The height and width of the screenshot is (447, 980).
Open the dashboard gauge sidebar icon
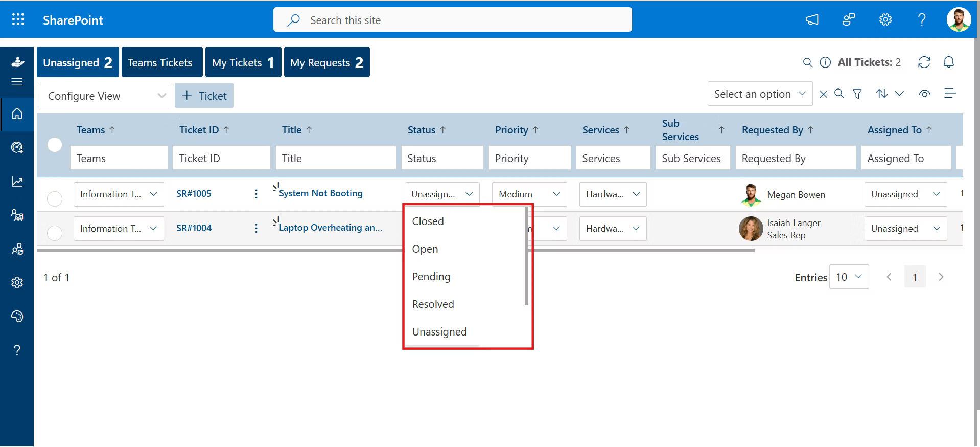17,148
